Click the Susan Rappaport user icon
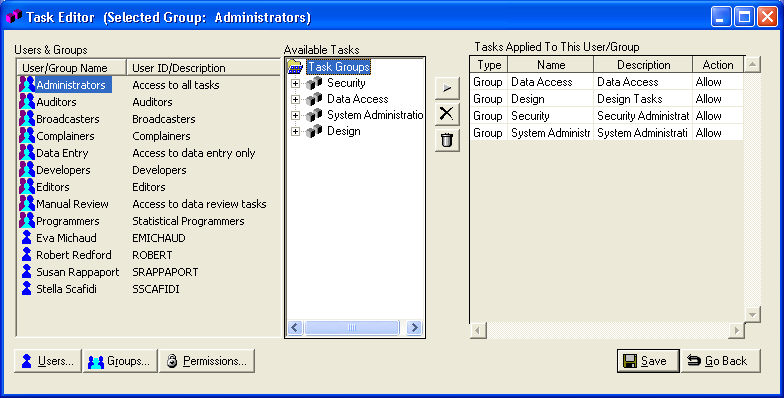Image resolution: width=784 pixels, height=398 pixels. pos(27,272)
